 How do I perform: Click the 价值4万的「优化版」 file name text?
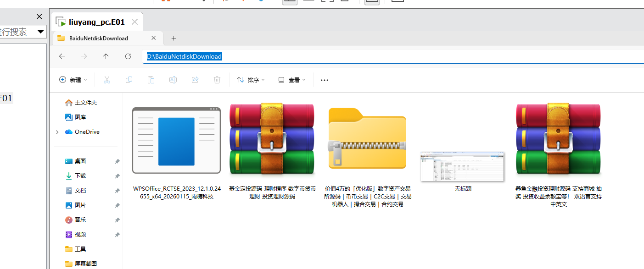pos(368,197)
